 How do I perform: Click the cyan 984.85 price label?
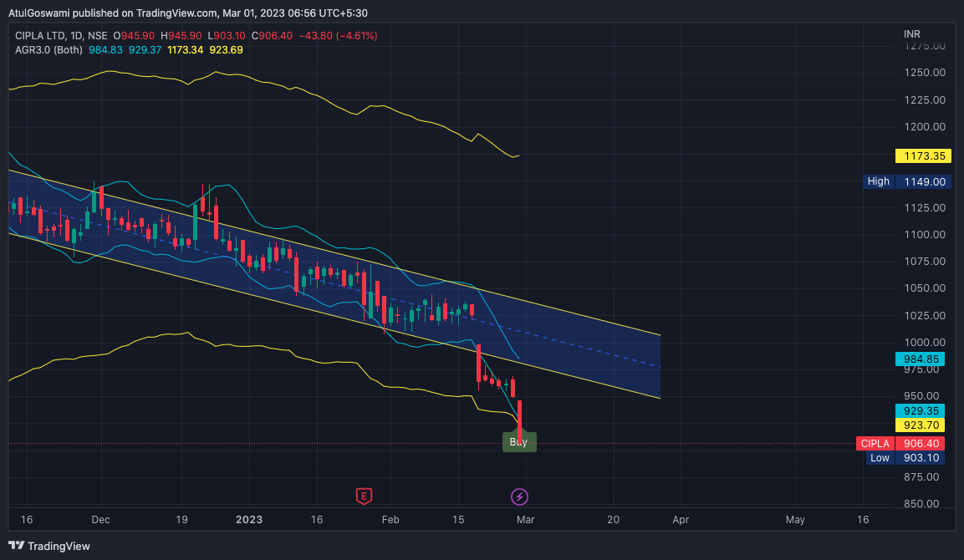(920, 359)
